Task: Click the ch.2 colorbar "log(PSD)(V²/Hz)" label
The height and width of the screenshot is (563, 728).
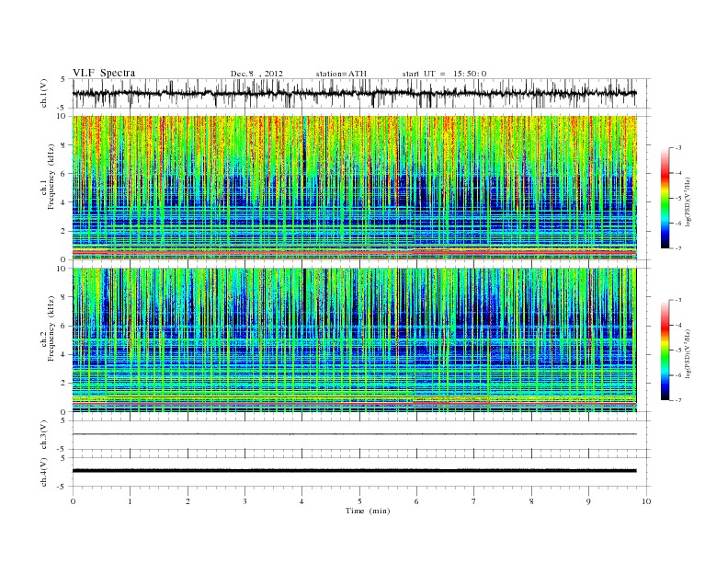Action: coord(688,354)
